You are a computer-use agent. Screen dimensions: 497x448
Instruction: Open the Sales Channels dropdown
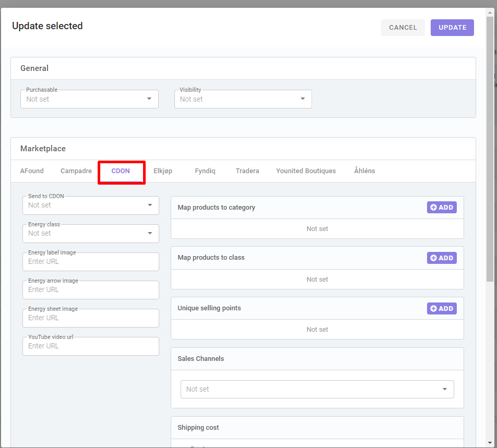point(317,389)
